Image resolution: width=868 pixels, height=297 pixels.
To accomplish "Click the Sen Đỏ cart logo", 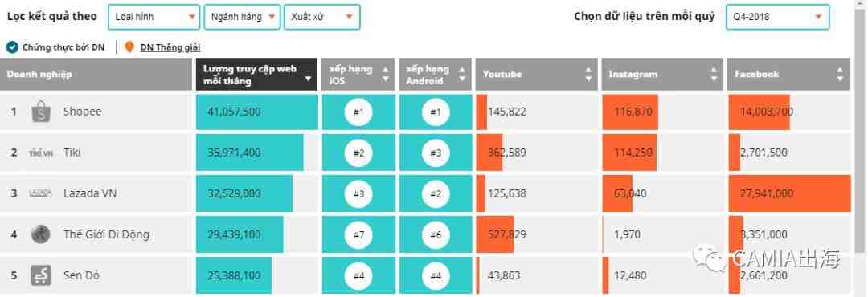I will pos(41,275).
